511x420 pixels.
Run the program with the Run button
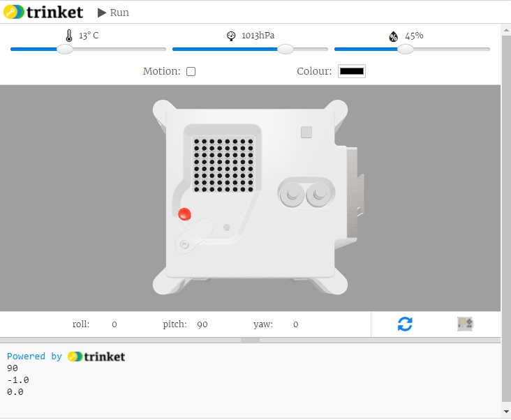[x=113, y=13]
